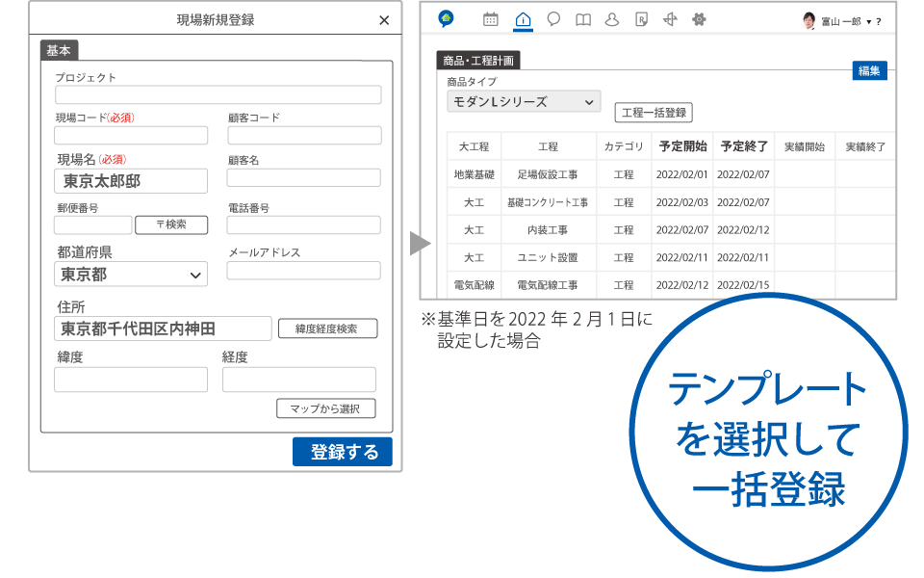Screen dimensions: 924x578
Task: Select the home icon in the toolbar
Action: (x=523, y=19)
